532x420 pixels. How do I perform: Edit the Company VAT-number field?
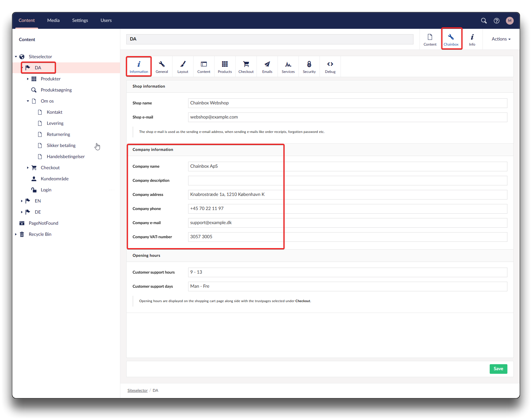pos(347,237)
